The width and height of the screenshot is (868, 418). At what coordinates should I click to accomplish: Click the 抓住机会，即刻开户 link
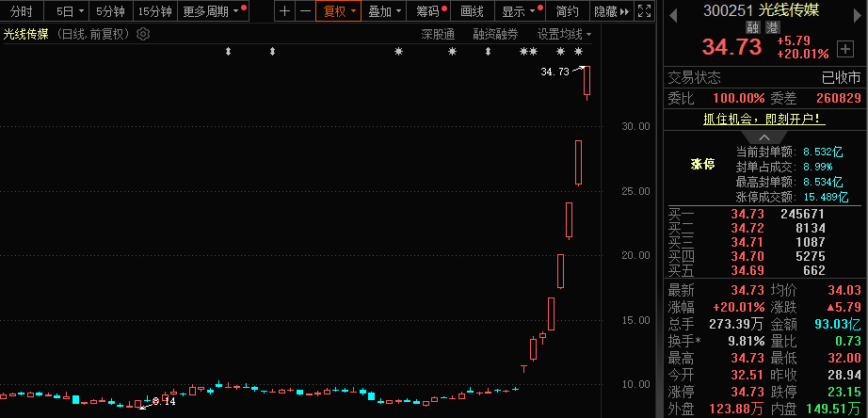tap(764, 119)
